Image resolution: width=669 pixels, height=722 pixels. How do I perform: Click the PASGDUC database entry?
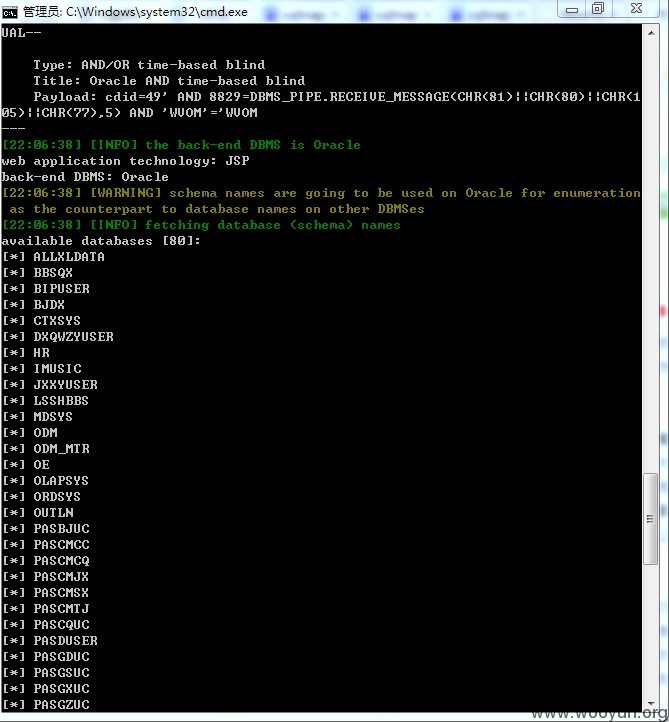pyautogui.click(x=46, y=657)
